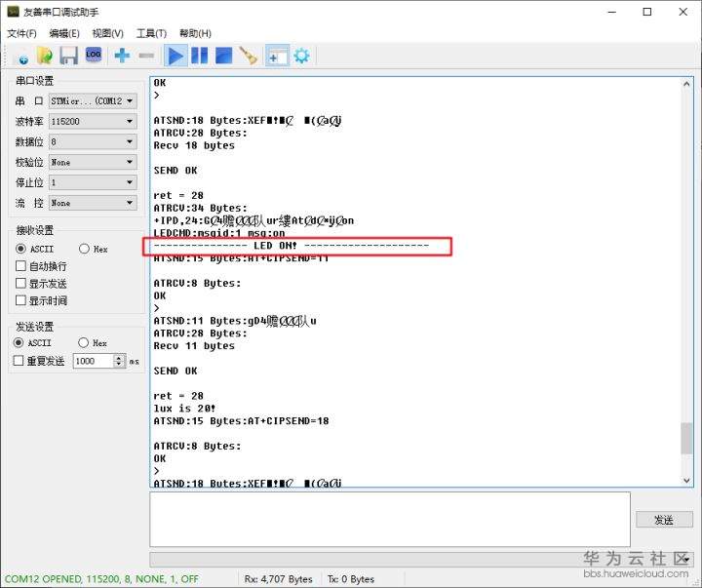Open the stop bits 1 dropdown
Screen dimensions: 702x588
(x=93, y=182)
